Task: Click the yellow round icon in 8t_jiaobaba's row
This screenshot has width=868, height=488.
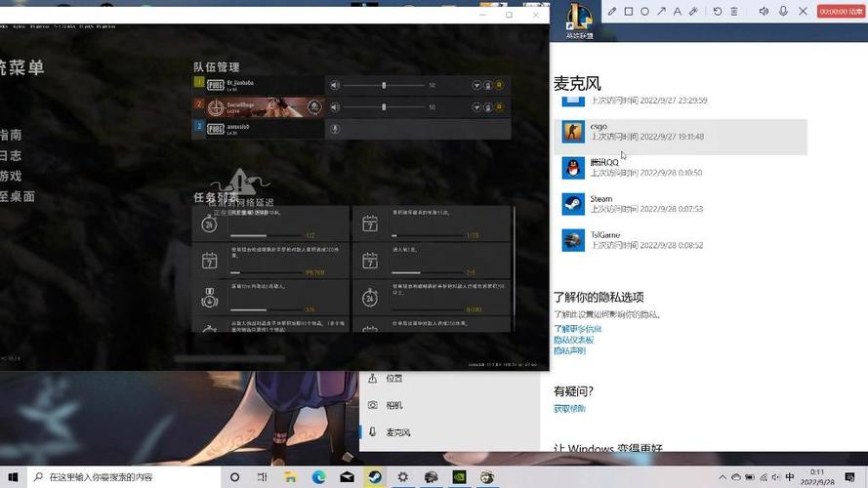Action: 499,85
